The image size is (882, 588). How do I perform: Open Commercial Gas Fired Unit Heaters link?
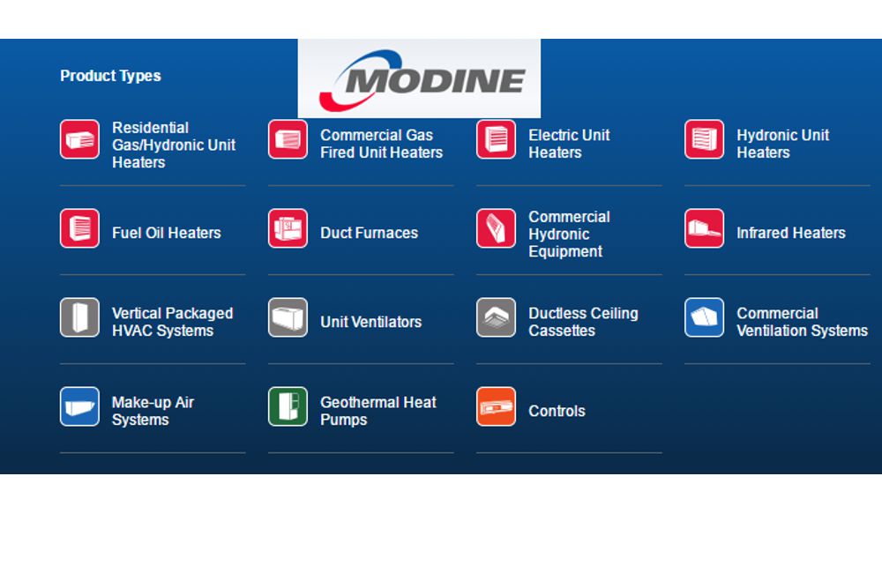click(x=381, y=144)
